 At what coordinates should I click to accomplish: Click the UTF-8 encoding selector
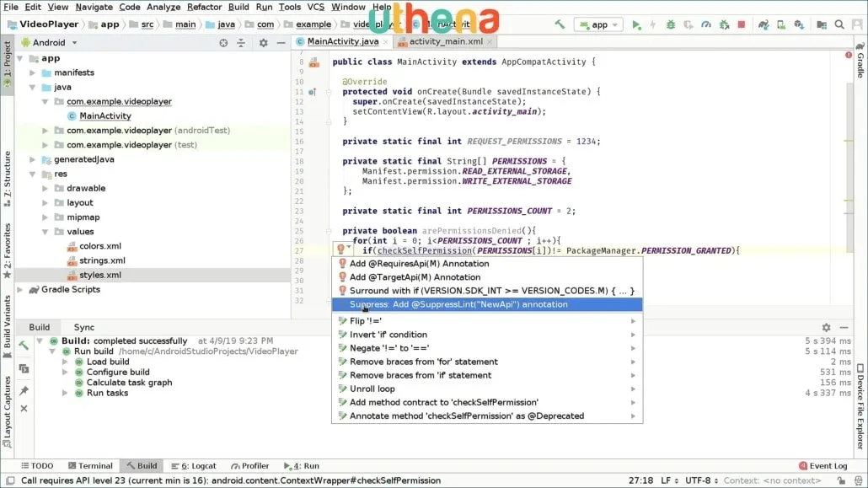[x=701, y=480]
